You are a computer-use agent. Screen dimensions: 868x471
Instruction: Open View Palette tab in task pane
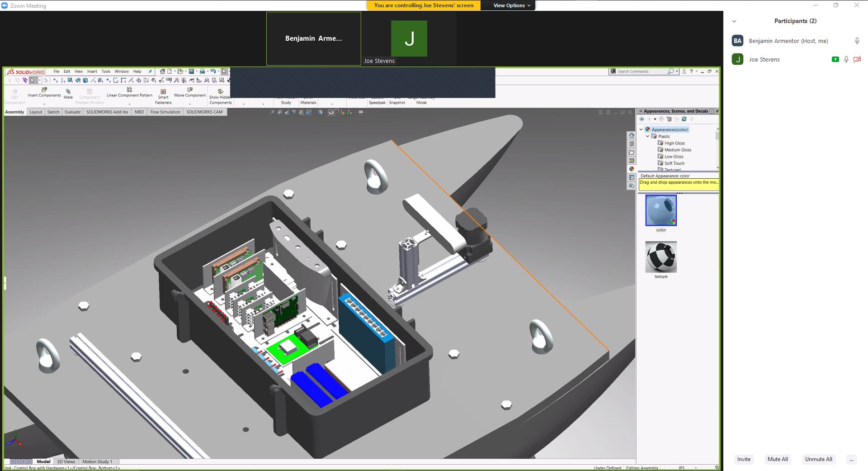tap(632, 161)
